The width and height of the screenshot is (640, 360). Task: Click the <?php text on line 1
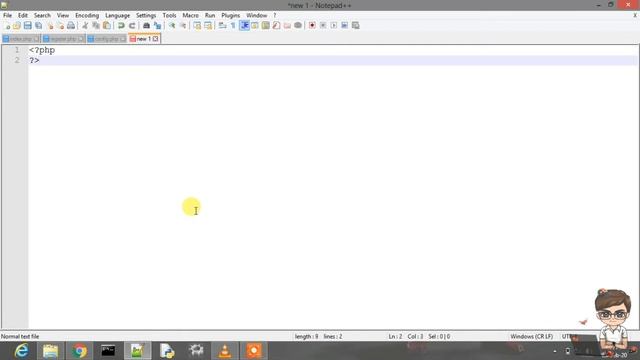coord(42,50)
